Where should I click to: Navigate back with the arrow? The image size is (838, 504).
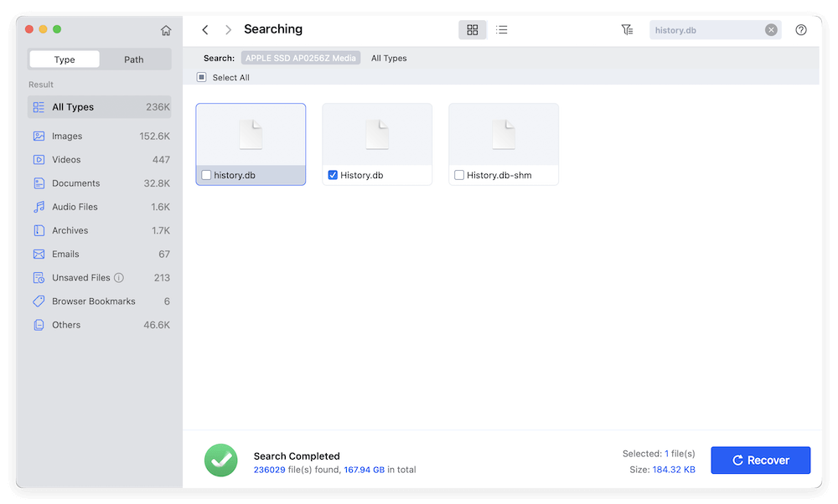pos(205,29)
